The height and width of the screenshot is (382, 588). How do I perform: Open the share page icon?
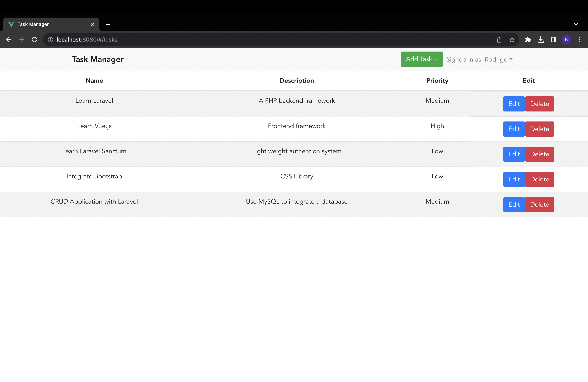(499, 40)
